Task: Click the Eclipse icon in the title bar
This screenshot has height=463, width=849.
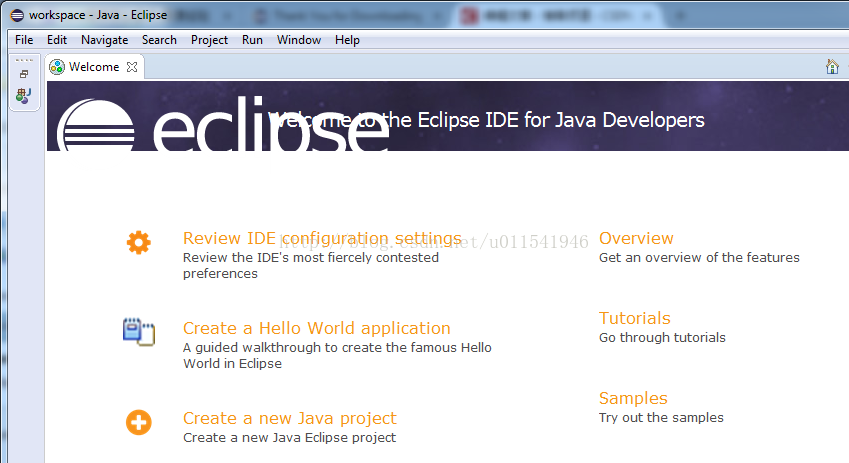Action: click(16, 15)
